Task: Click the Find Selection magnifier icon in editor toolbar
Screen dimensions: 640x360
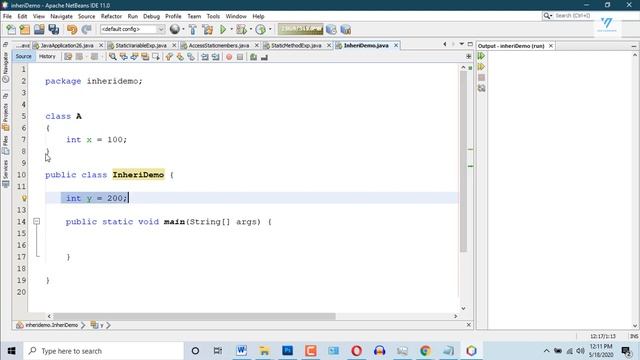Action: [x=113, y=57]
